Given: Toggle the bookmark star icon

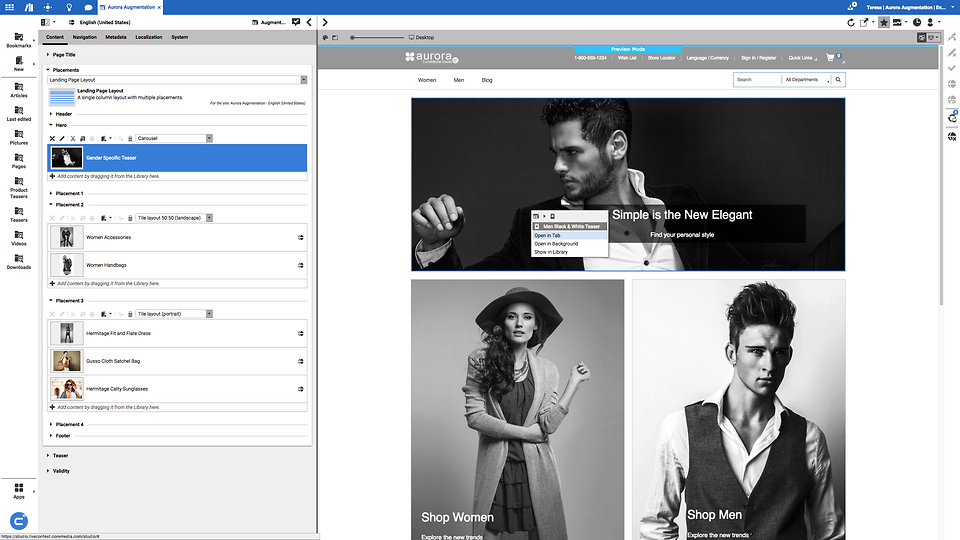Looking at the screenshot, I should click(883, 22).
